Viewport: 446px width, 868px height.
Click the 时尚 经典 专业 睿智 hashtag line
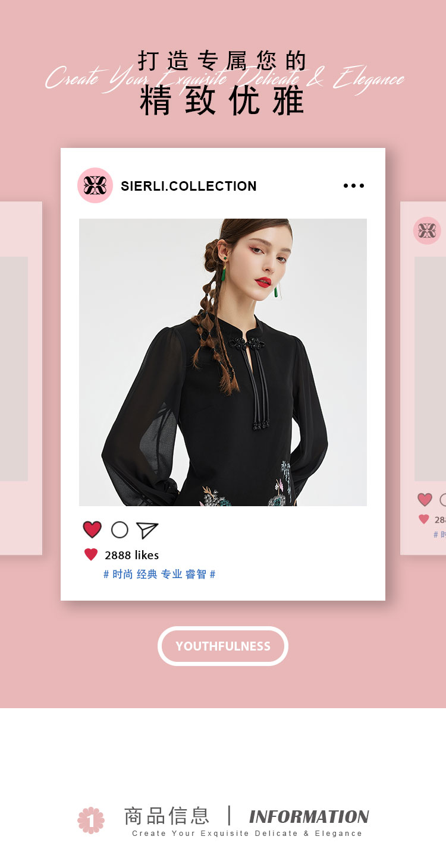[x=159, y=575]
